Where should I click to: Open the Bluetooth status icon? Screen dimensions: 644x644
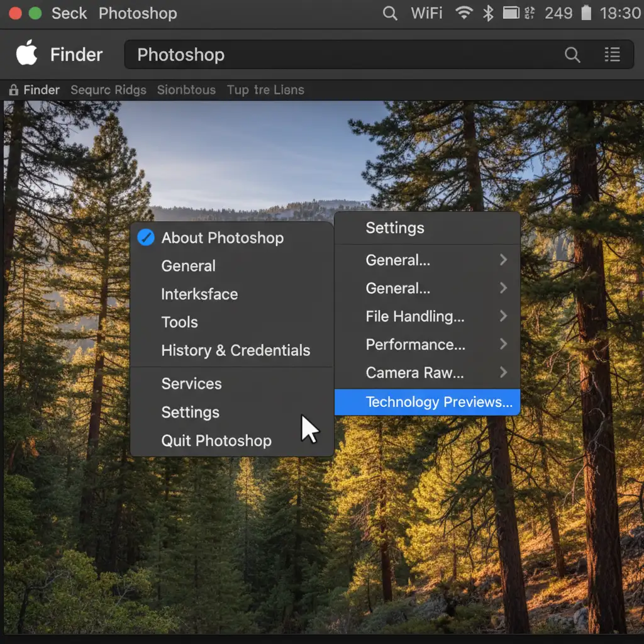pyautogui.click(x=488, y=13)
